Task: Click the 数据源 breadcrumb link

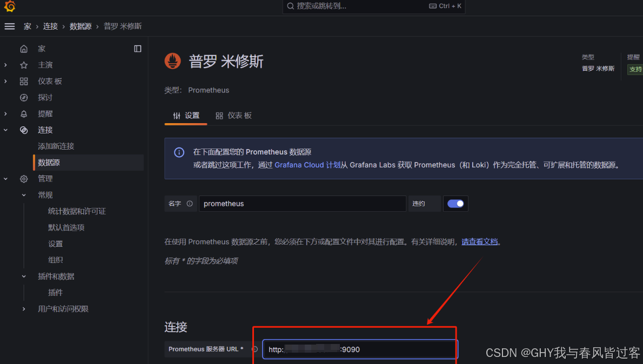Action: pyautogui.click(x=81, y=26)
